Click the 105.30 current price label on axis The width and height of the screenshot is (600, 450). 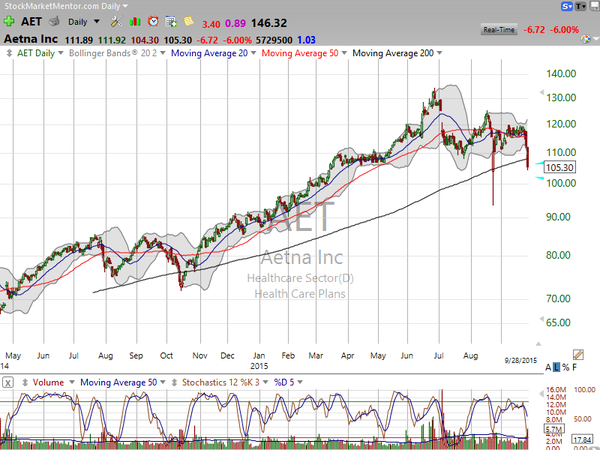tap(559, 167)
